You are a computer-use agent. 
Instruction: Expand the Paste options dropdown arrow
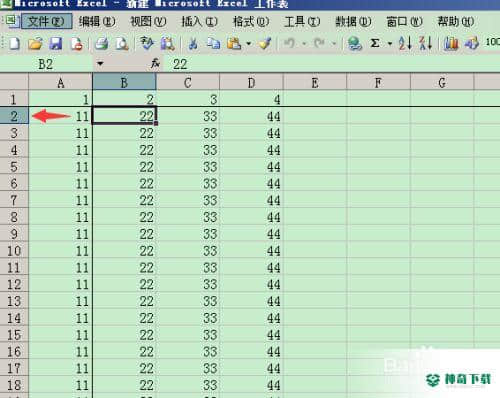click(249, 44)
